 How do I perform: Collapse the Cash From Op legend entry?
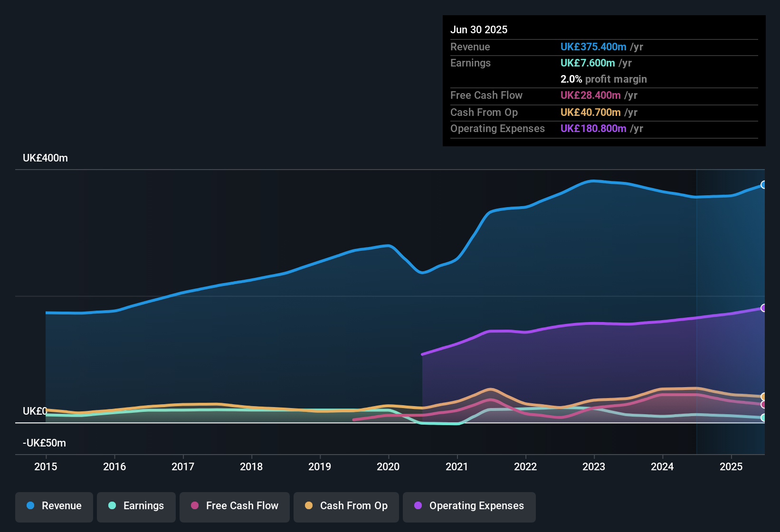tap(346, 506)
